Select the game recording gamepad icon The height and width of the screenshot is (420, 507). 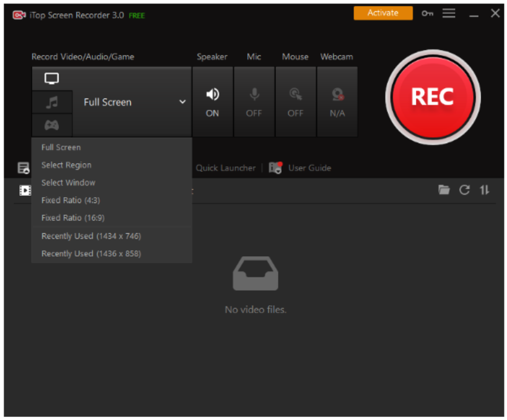coord(52,125)
